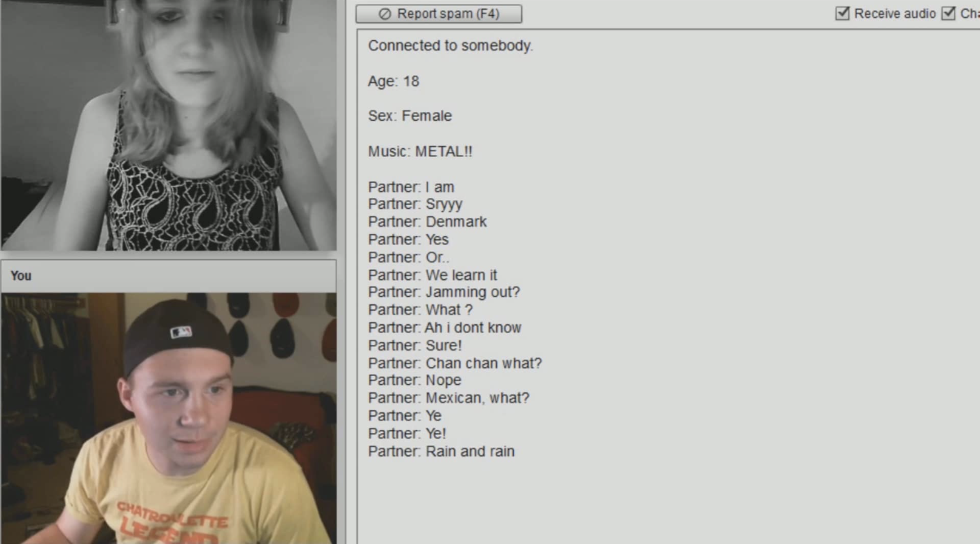
Task: Click the Receive audio label text
Action: tap(895, 14)
